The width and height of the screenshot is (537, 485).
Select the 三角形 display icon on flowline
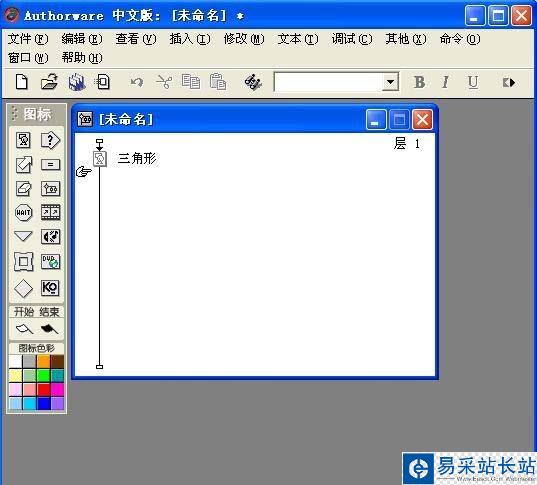pyautogui.click(x=100, y=159)
